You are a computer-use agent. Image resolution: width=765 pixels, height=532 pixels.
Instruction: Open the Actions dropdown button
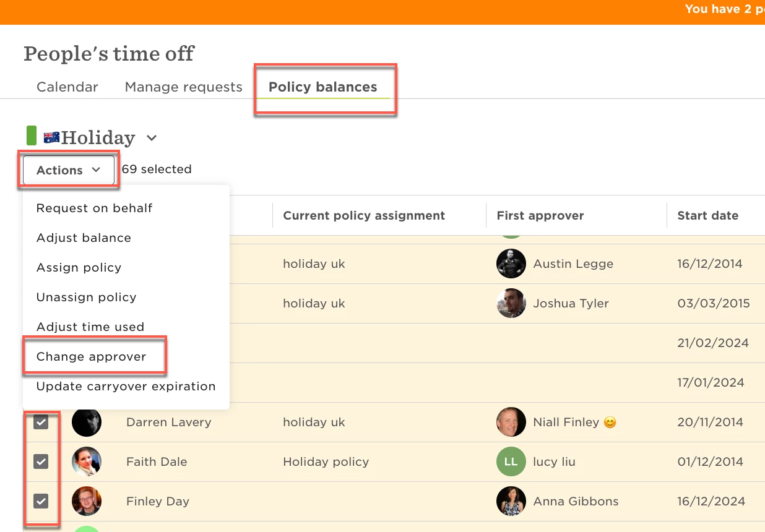click(x=69, y=170)
